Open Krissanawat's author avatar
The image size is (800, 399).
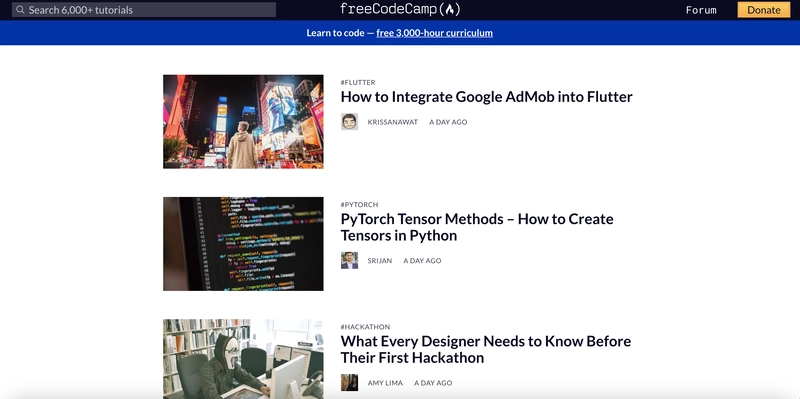click(349, 122)
